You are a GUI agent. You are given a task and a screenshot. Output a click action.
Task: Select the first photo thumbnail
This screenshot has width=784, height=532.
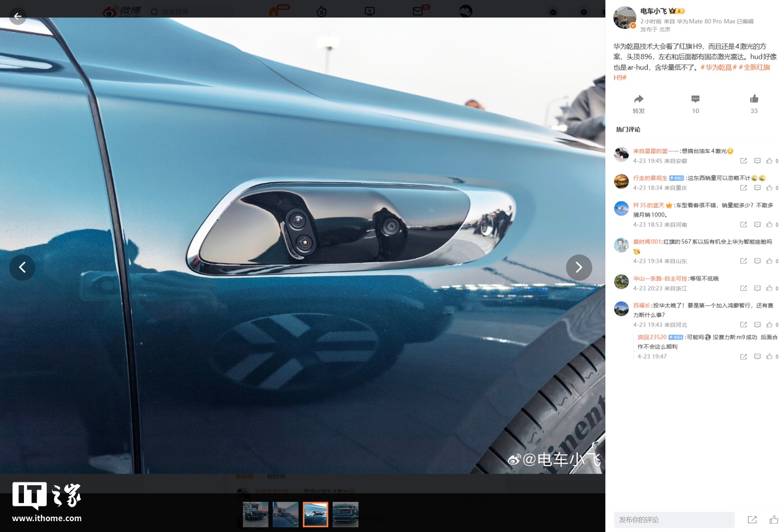(x=255, y=515)
